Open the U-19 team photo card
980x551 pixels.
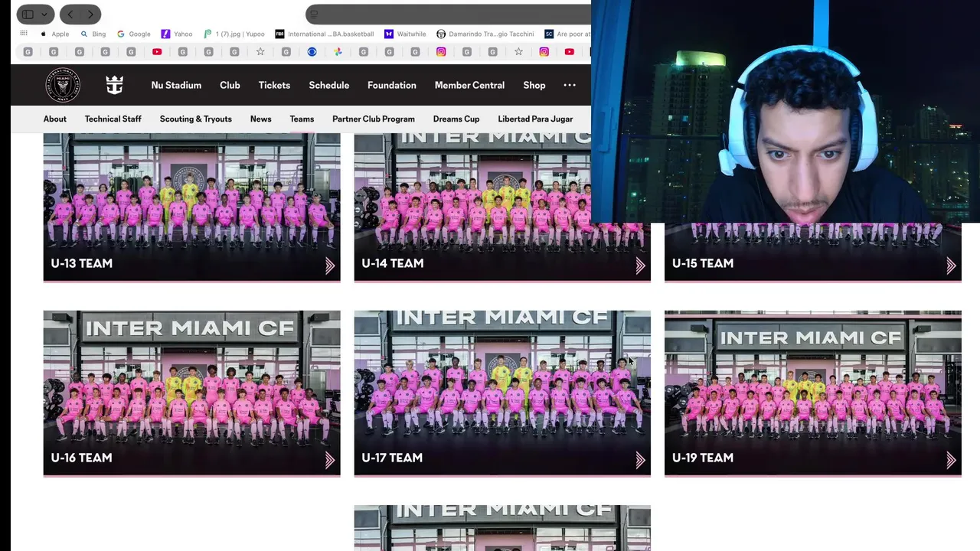812,393
